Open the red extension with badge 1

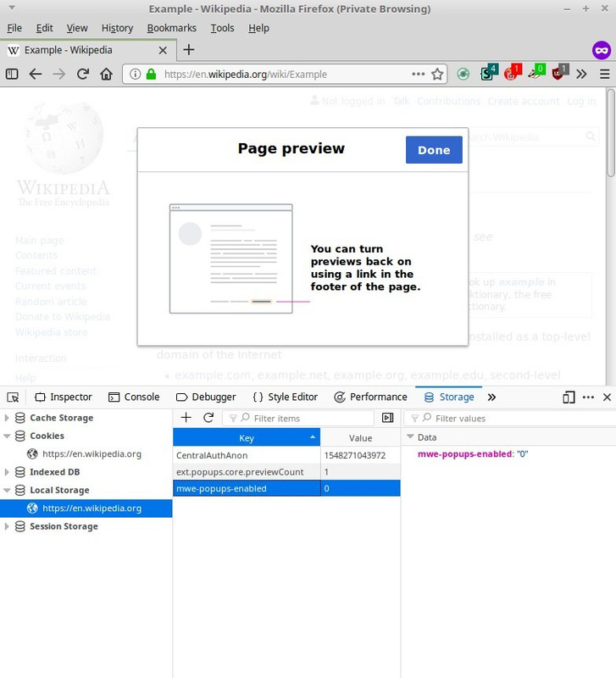(513, 73)
